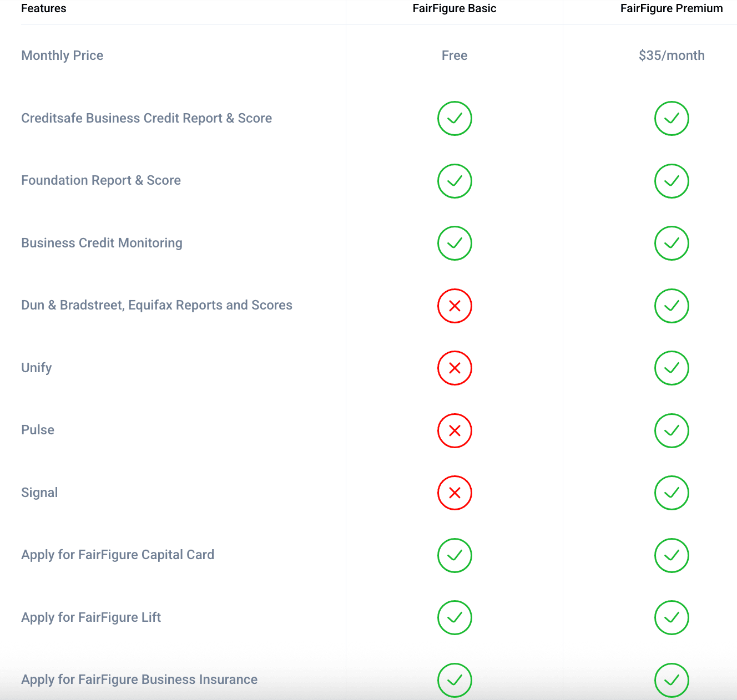Click Premium checkmark in the Signal row
Screen dimensions: 737x700
click(672, 493)
